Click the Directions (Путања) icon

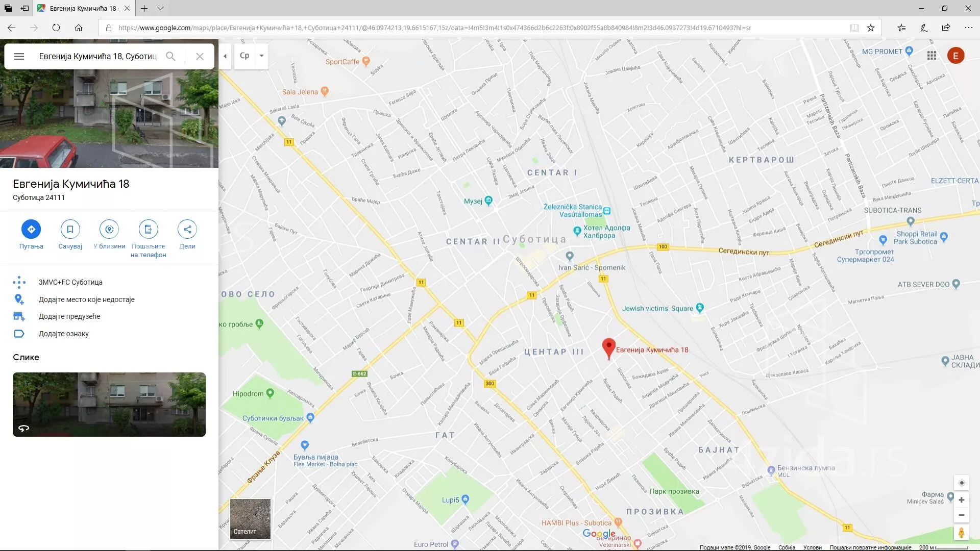31,230
